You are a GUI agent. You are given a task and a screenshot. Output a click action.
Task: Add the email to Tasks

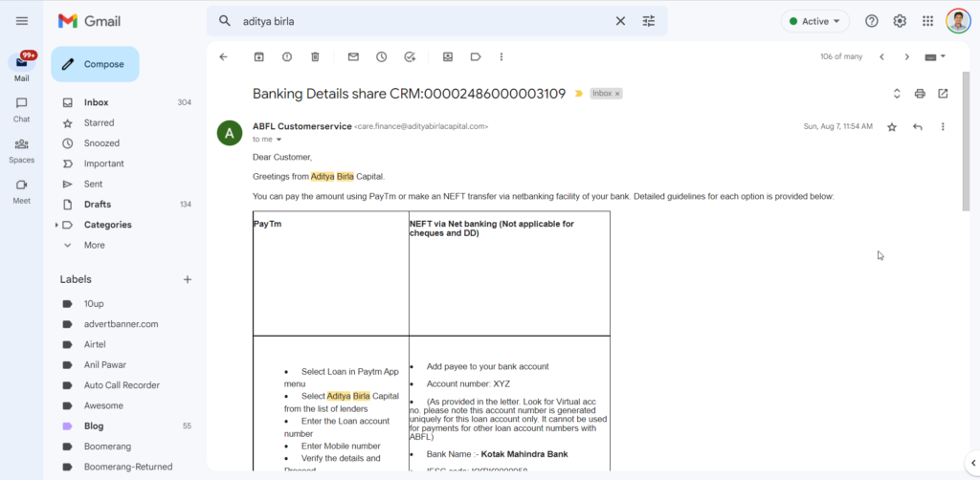(410, 56)
